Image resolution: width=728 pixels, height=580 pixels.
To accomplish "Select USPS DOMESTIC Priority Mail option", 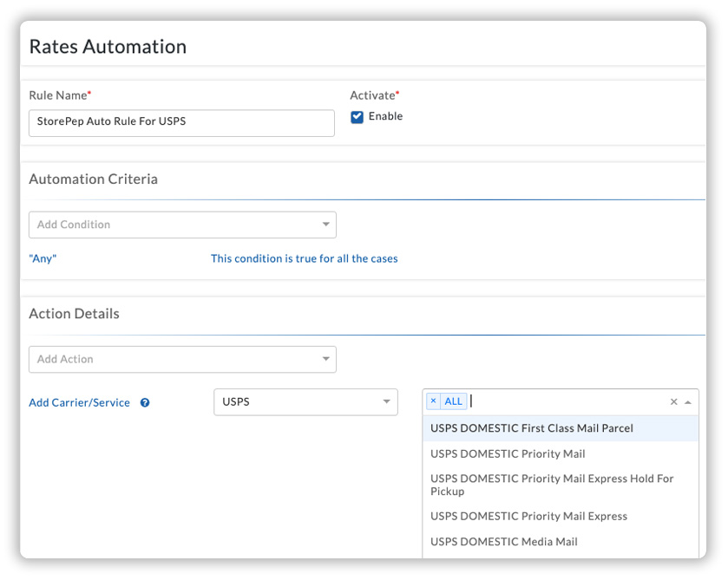I will pyautogui.click(x=561, y=453).
